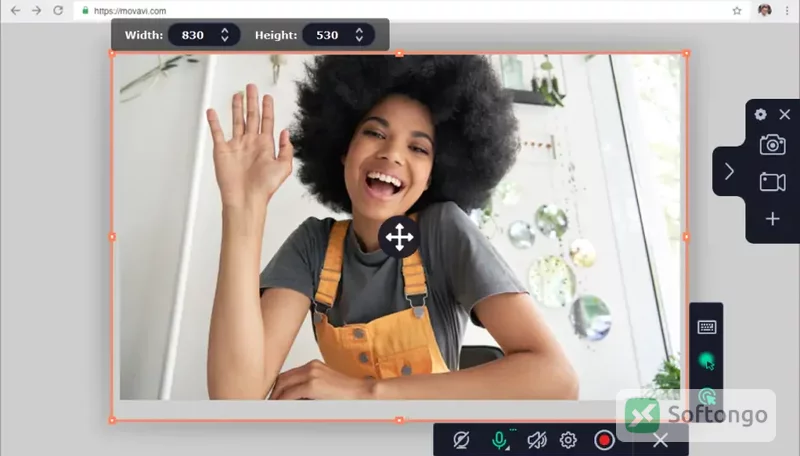
Task: Increase the Height value with up arrow
Action: (x=360, y=30)
